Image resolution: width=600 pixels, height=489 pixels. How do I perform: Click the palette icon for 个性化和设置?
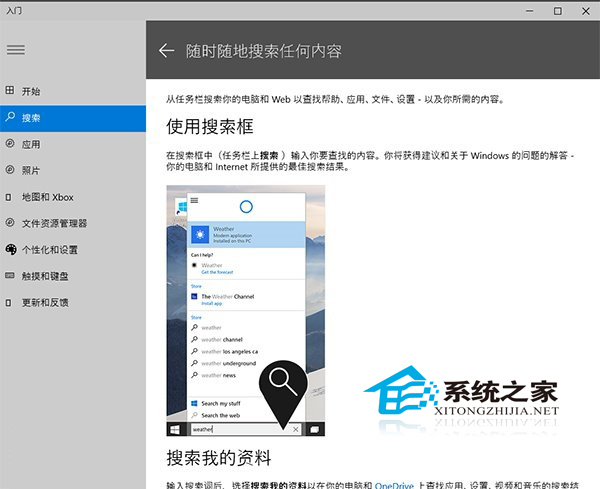(11, 249)
